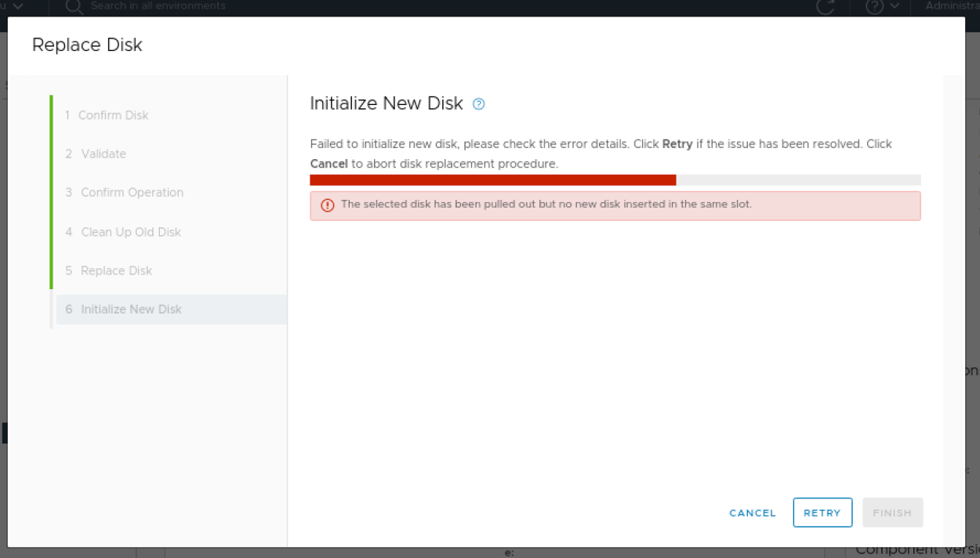Click the Cancel button to abort disk replacement
980x558 pixels.
tap(752, 513)
